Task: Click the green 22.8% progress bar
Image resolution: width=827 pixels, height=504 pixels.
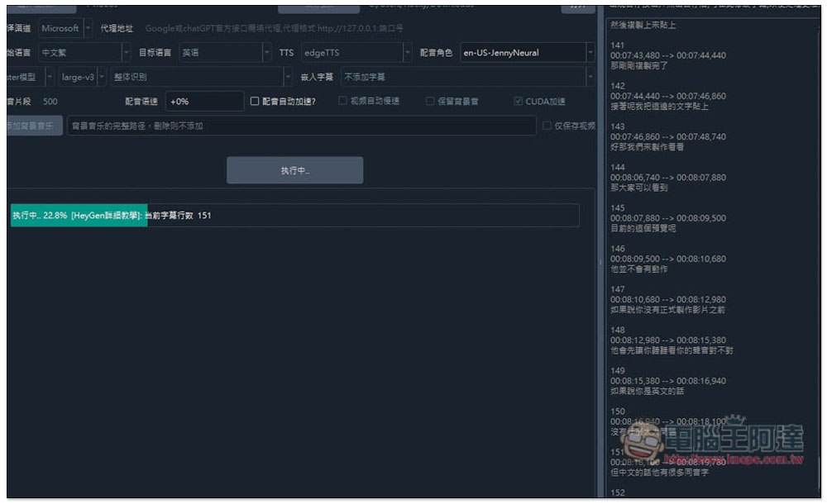Action: click(x=79, y=215)
